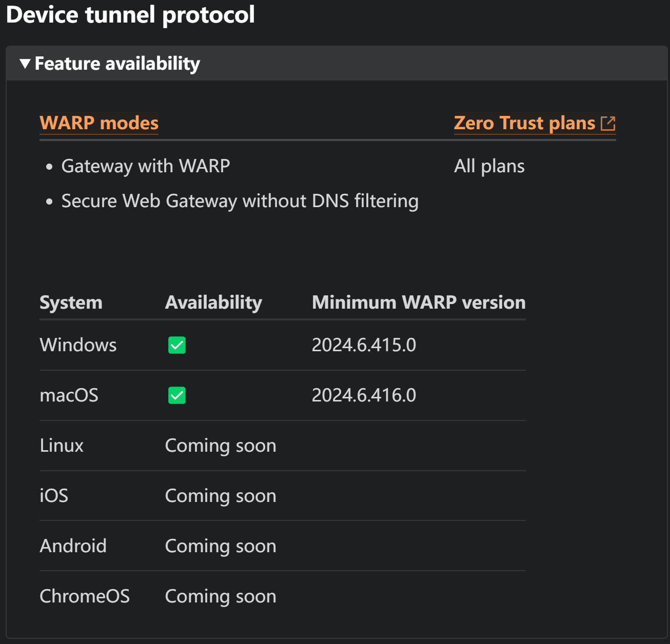
Task: Click Secure Web Gateway without DNS filtering
Action: [240, 201]
